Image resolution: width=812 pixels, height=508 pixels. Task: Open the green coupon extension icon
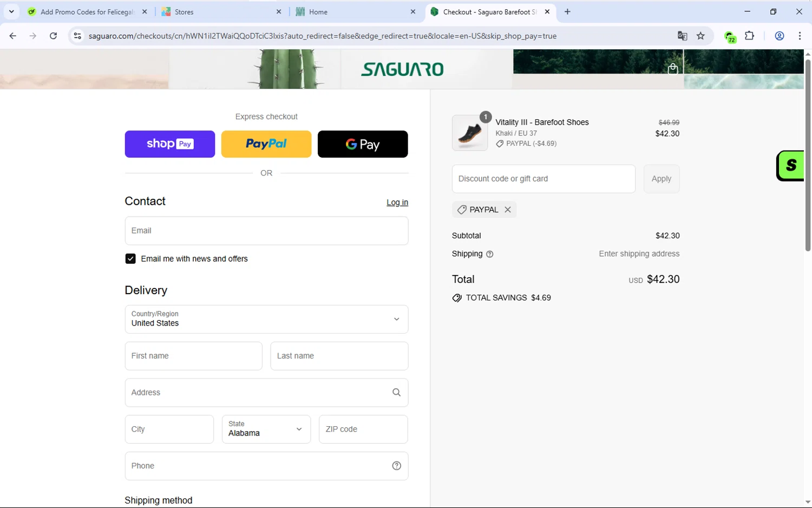tap(730, 36)
